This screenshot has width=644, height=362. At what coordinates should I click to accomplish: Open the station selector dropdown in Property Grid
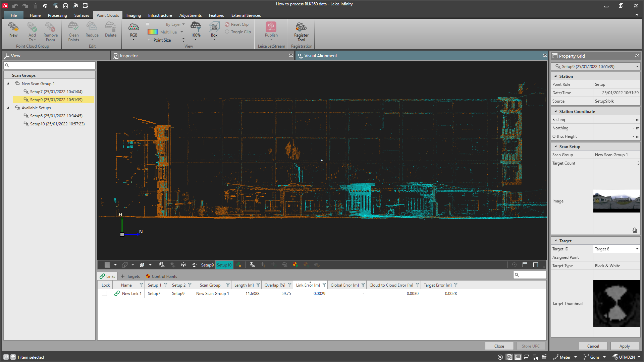pyautogui.click(x=637, y=67)
